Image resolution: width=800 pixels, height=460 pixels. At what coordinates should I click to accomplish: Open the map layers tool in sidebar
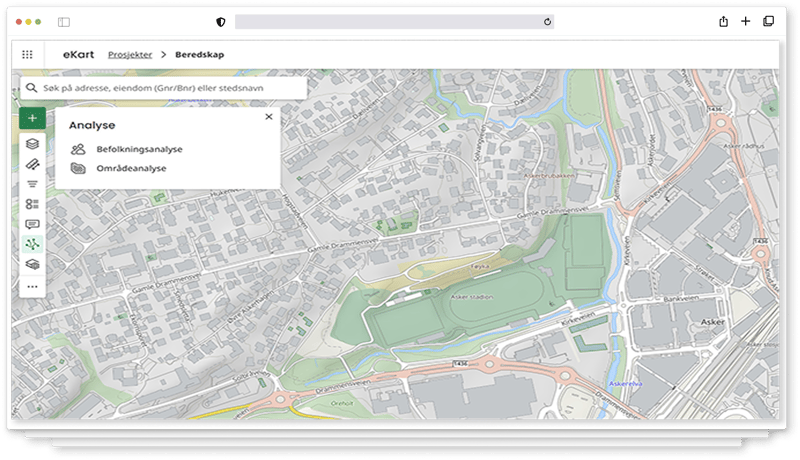pos(32,144)
